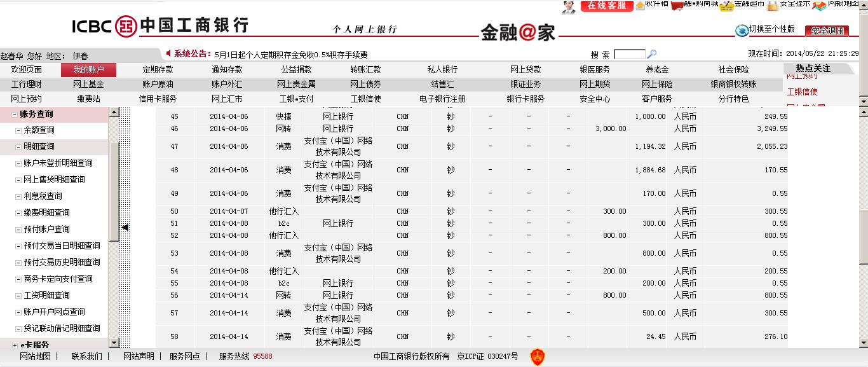Viewport: 868px width, 367px height.
Task: Select the 快捷 cell in row 45
Action: (283, 116)
